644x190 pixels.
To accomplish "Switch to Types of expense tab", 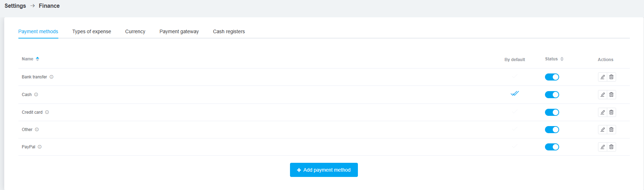I will pyautogui.click(x=92, y=31).
